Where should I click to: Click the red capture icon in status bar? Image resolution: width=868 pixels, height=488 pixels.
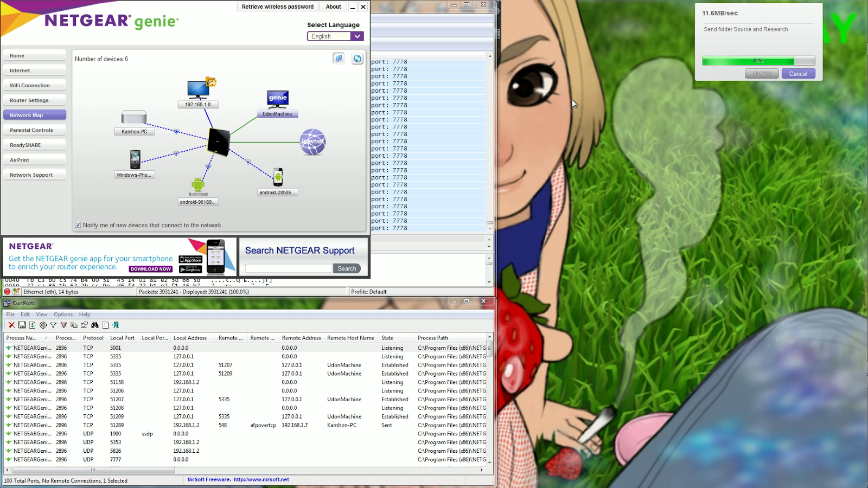(7, 292)
